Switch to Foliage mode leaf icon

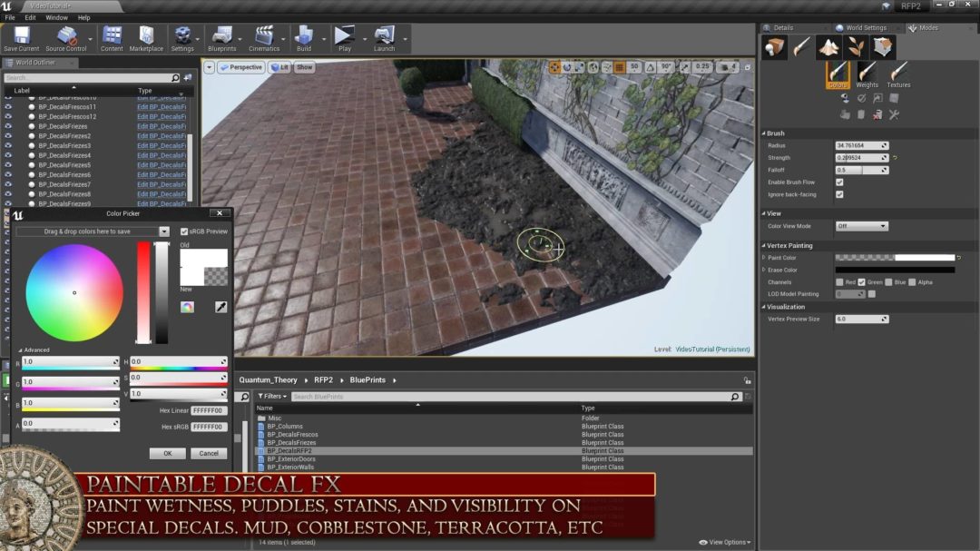click(856, 47)
